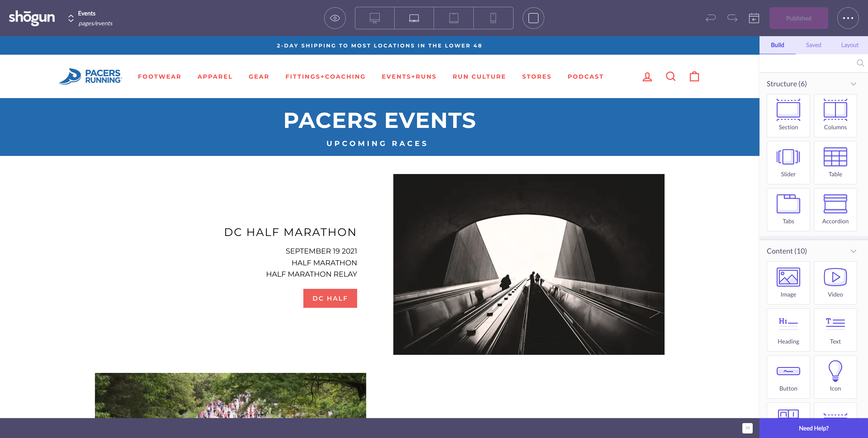The image size is (868, 438).
Task: Open the shopping bag cart icon
Action: (x=694, y=76)
